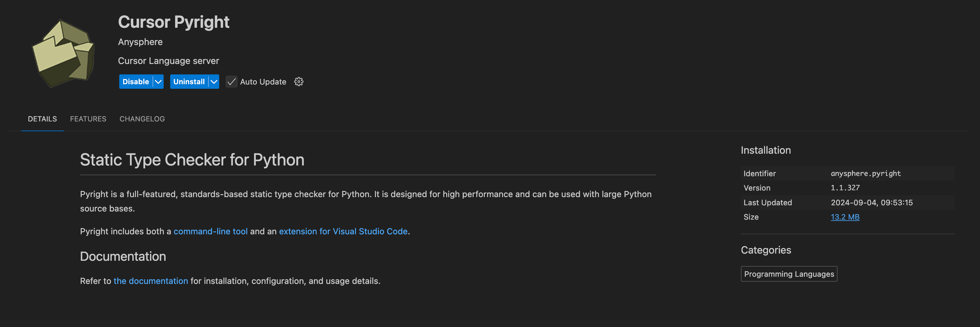Expand the Uninstall button dropdown arrow

[214, 82]
